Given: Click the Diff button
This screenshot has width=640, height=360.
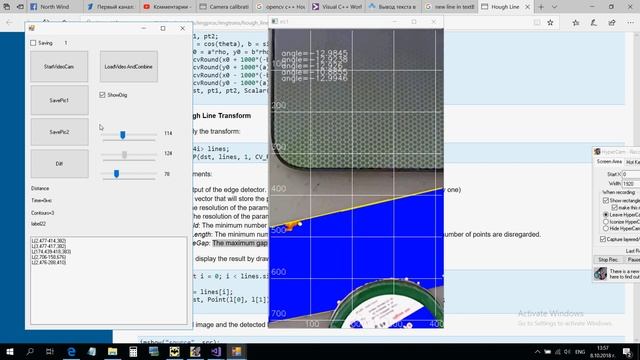Looking at the screenshot, I should (59, 164).
